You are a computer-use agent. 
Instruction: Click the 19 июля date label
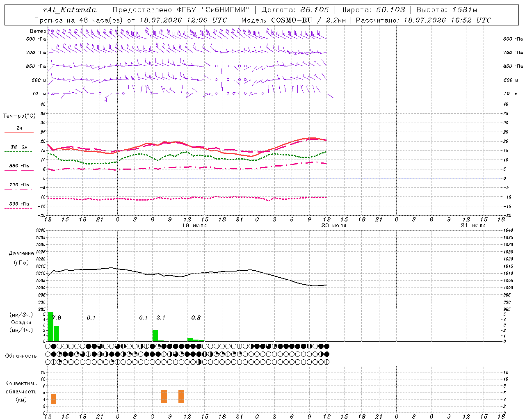pos(194,226)
